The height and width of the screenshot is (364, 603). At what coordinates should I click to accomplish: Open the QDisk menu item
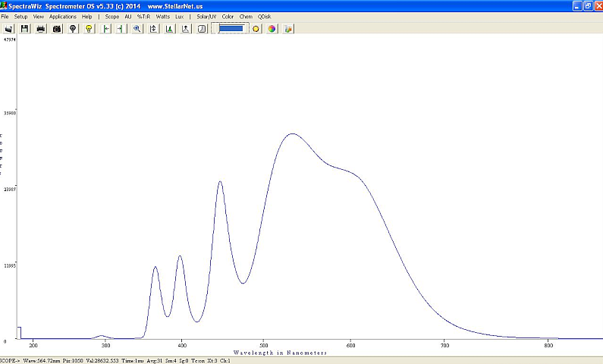click(x=264, y=17)
